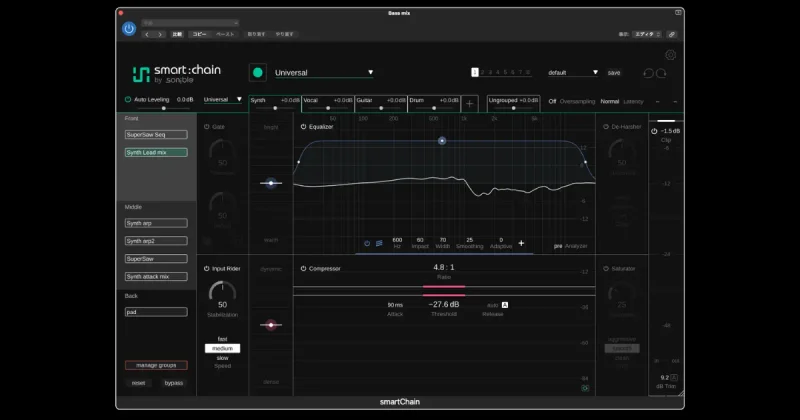
Task: Select the Synth group tab
Action: coord(275,104)
